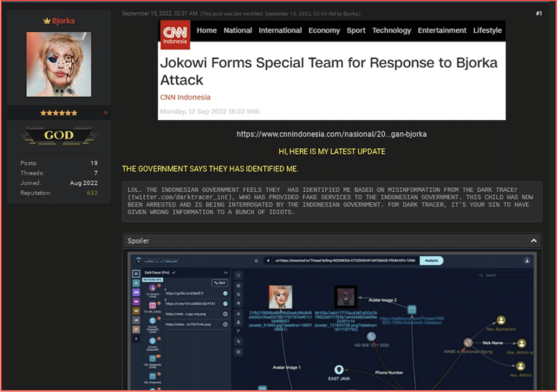The width and height of the screenshot is (558, 392).
Task: Click the EAST JAVA location pin node
Action: point(339,370)
